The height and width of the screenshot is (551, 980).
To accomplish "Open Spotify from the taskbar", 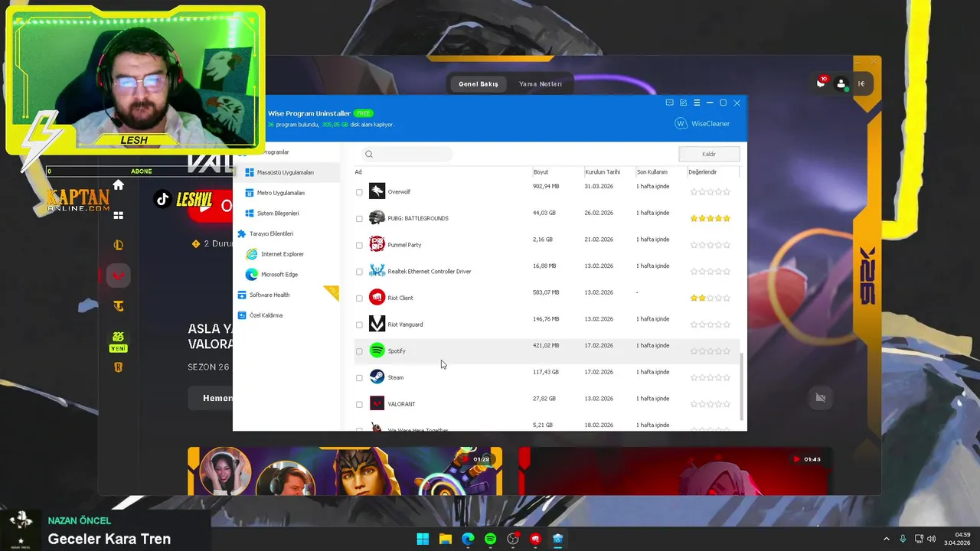I will (x=490, y=539).
